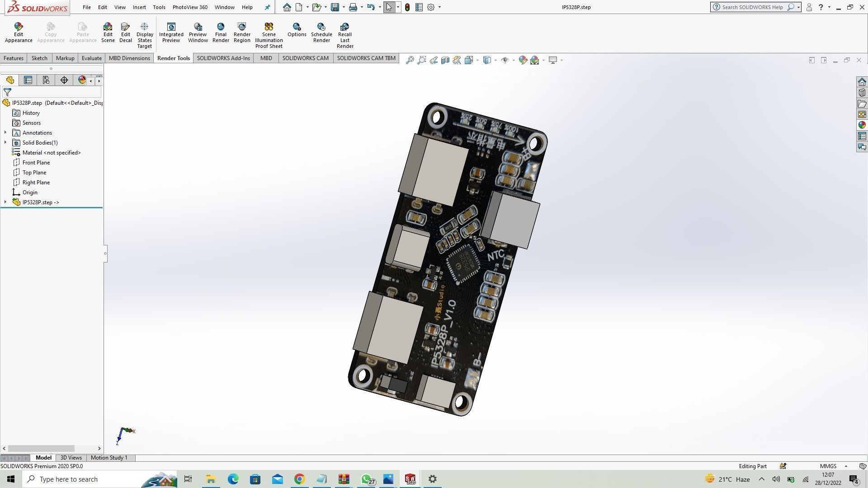Click the Edit Appearance tool
The image size is (868, 488).
[19, 33]
